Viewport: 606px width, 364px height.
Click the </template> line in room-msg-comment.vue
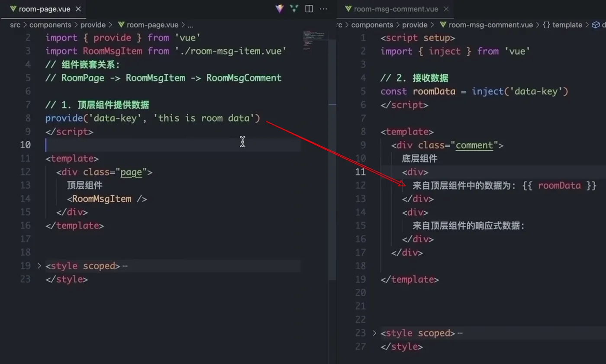(410, 279)
